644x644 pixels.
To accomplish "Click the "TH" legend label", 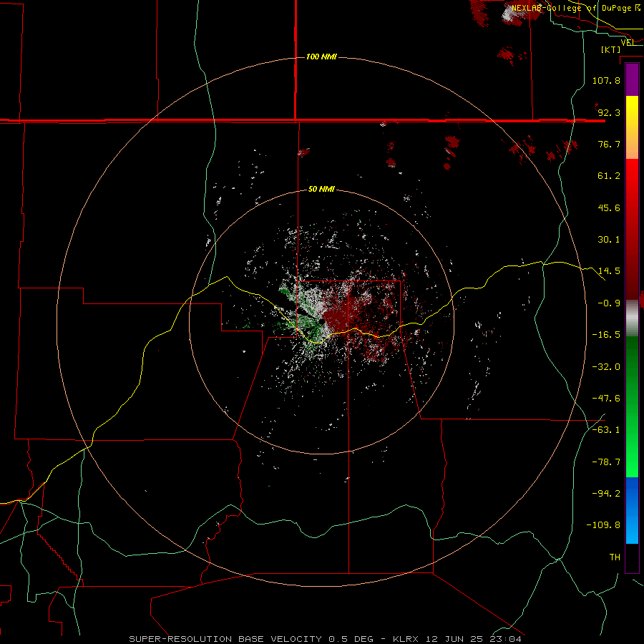I will coord(615,557).
